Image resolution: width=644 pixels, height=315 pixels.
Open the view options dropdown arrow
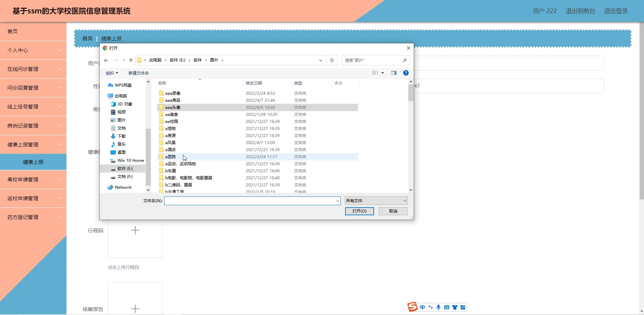tap(382, 73)
